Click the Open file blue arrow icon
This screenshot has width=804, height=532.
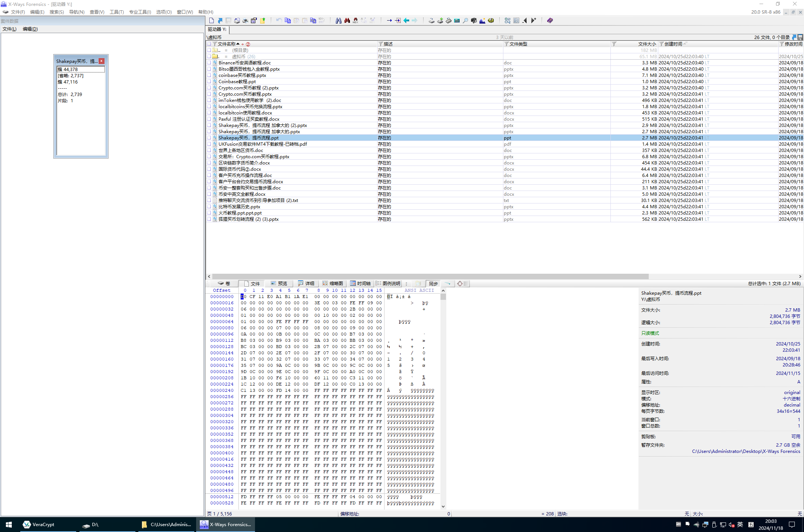220,21
